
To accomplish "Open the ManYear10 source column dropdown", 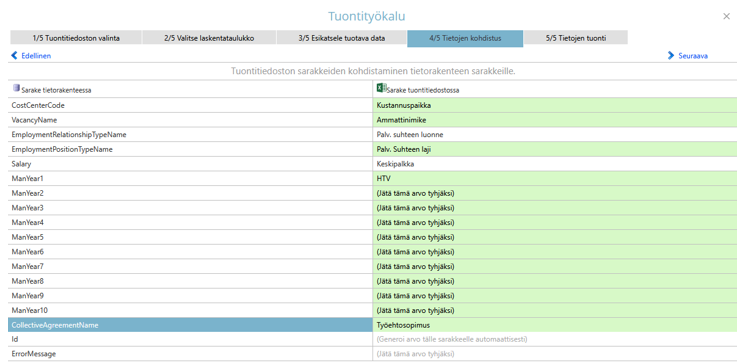I will click(554, 310).
